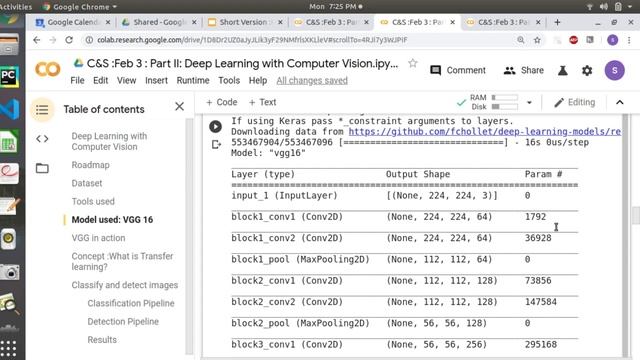640x360 pixels.
Task: Open the View menu
Action: pyautogui.click(x=127, y=80)
